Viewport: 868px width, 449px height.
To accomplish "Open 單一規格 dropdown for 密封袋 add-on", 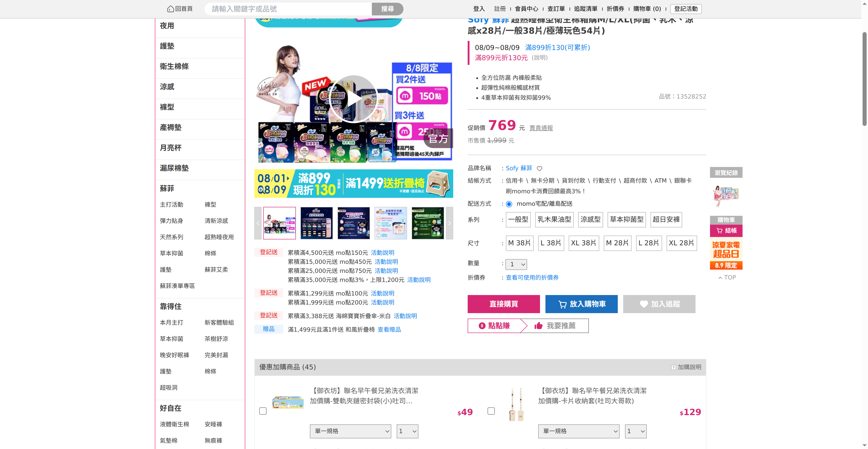I will pos(350,431).
